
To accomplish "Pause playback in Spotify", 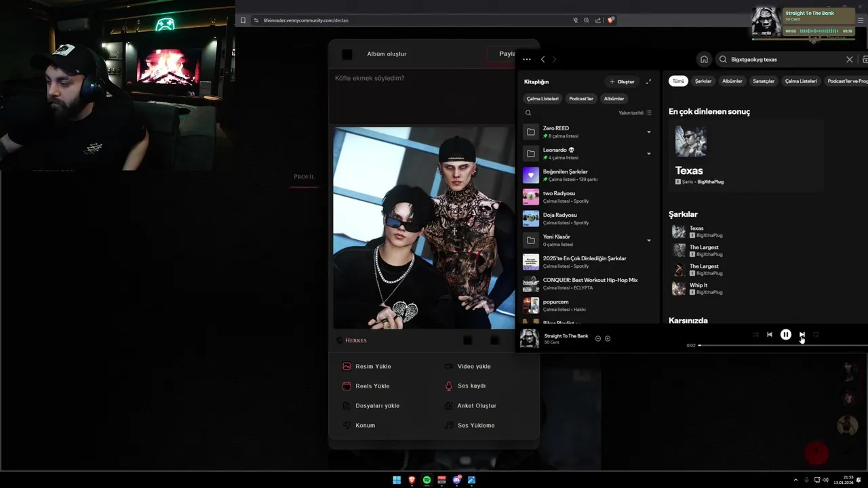I will point(785,334).
